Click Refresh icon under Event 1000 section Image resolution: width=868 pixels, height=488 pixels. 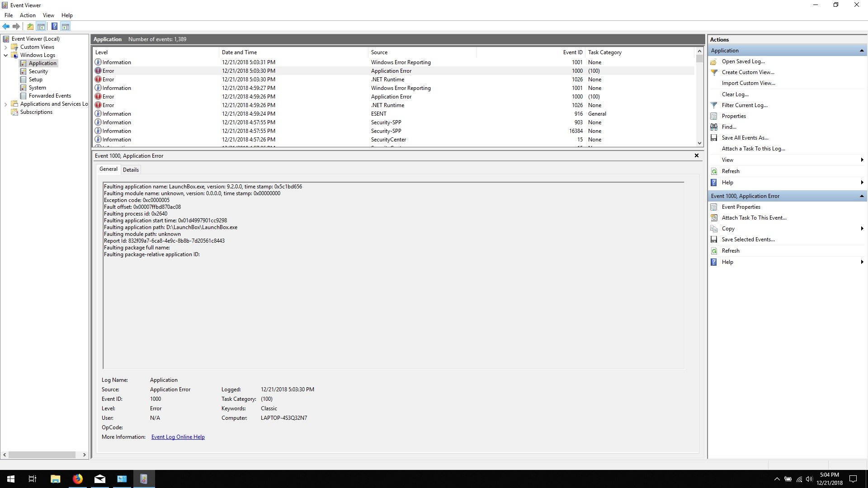click(x=714, y=251)
